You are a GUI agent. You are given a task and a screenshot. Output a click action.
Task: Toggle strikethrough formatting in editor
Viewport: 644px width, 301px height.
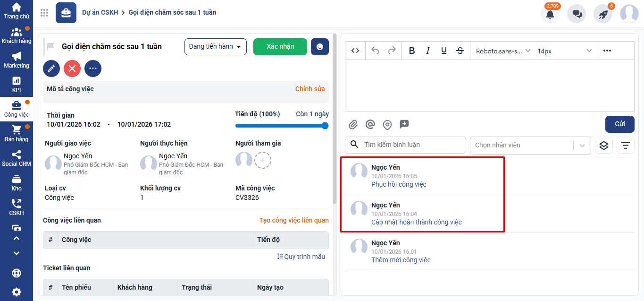tap(460, 51)
